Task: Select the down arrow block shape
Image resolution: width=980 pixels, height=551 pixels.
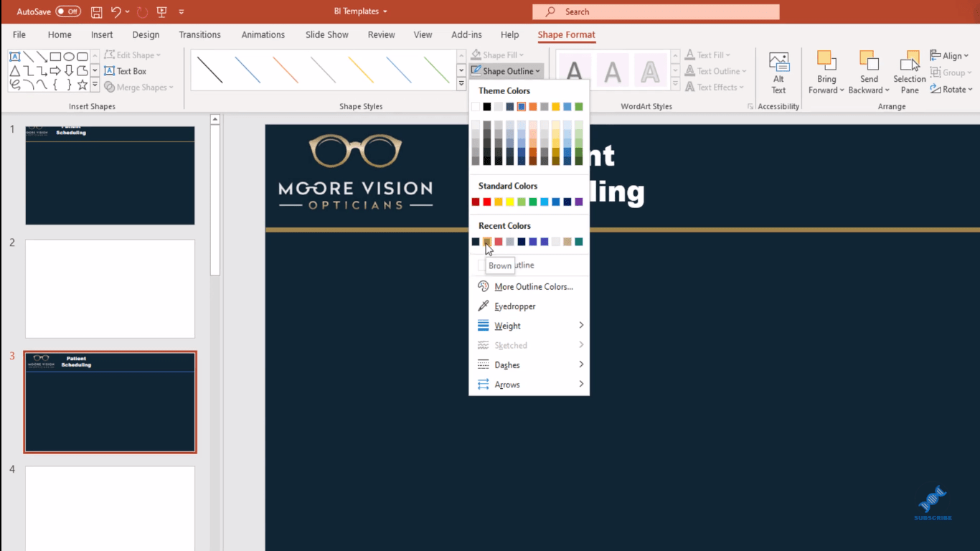Action: [x=69, y=70]
